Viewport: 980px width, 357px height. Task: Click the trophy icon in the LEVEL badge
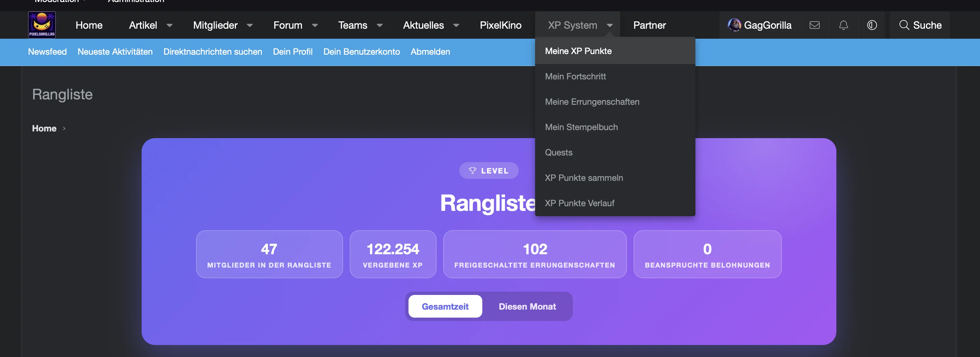pos(472,170)
